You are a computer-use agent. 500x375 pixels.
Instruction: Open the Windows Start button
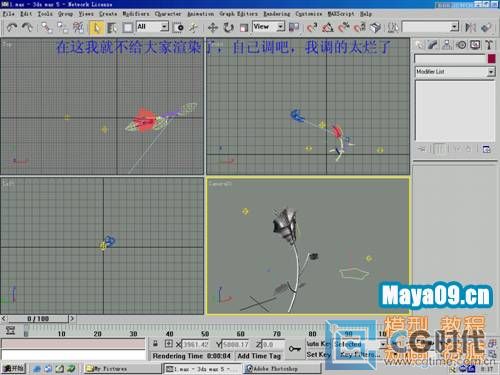click(x=13, y=368)
